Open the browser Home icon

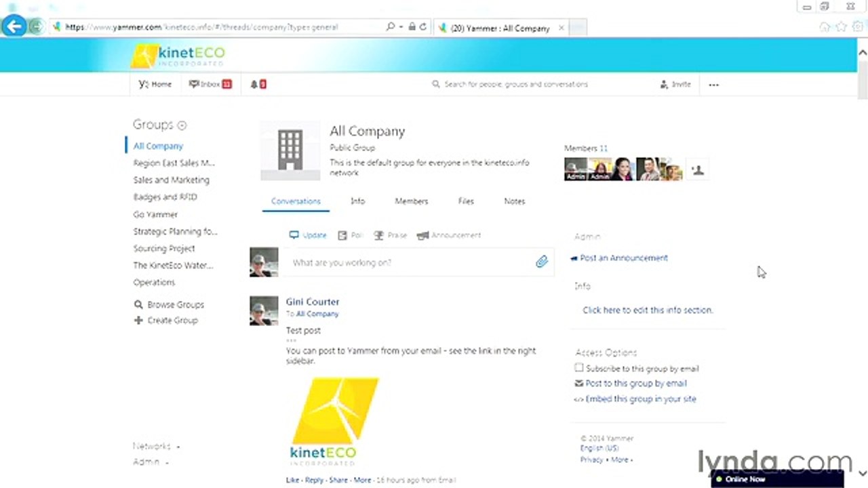pos(825,27)
